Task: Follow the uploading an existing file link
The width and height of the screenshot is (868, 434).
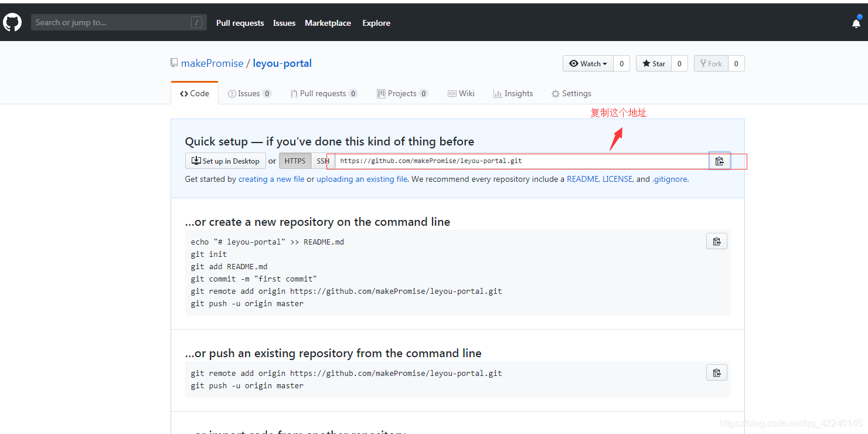Action: coord(362,179)
